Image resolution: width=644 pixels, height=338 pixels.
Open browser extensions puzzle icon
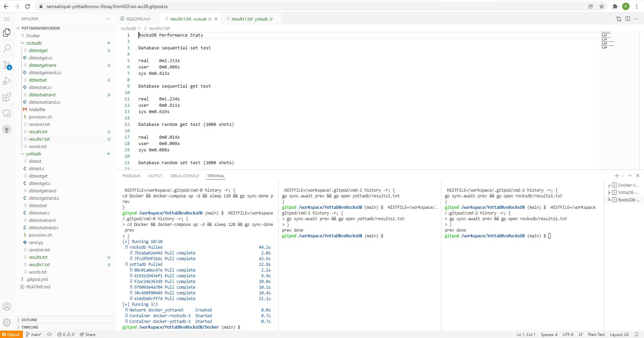click(x=615, y=6)
